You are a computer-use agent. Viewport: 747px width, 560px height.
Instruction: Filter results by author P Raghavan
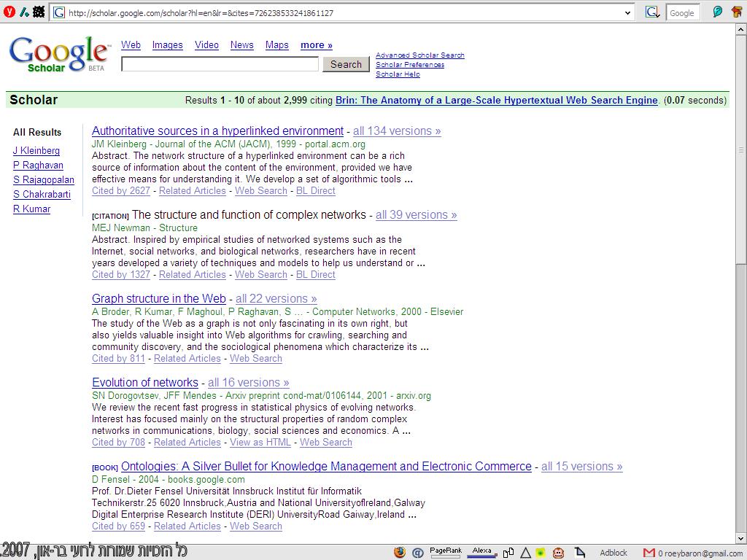pos(38,166)
